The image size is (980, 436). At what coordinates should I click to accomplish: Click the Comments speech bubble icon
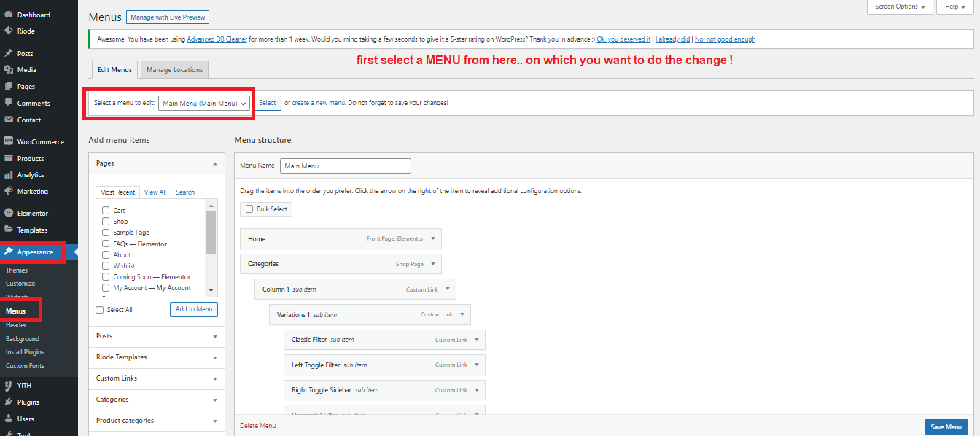9,103
